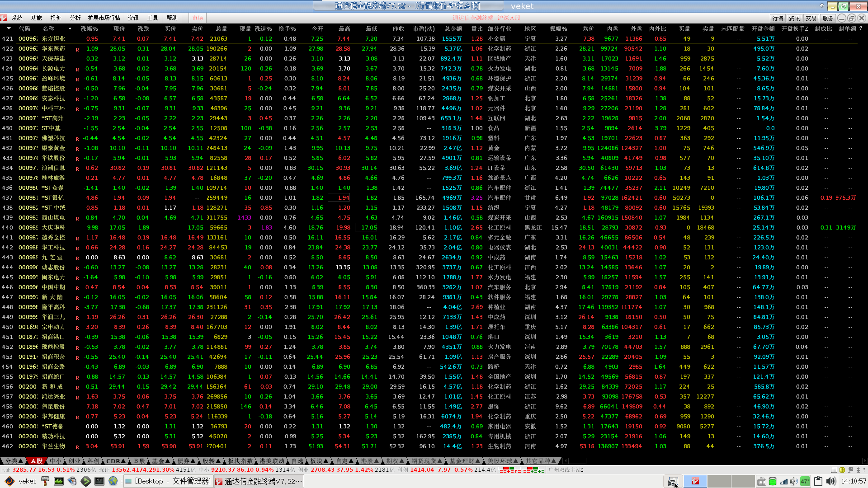Sort by the 换手% column header
868x488 pixels.
(287, 28)
